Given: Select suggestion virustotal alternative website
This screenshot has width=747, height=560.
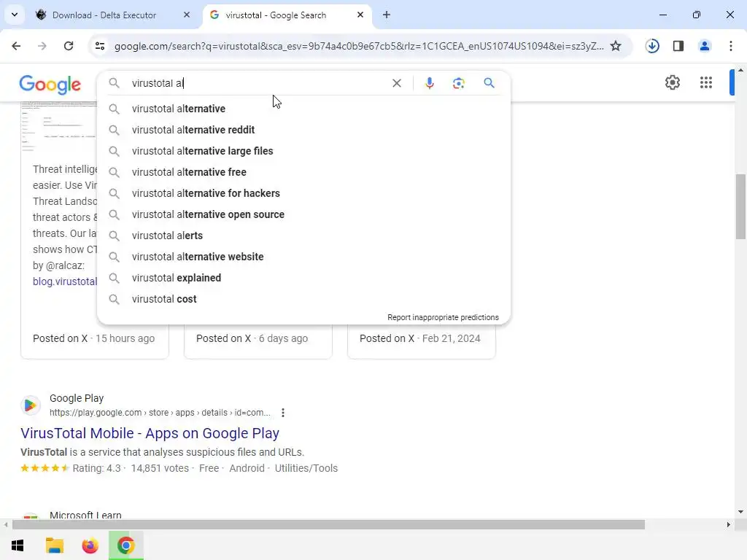Looking at the screenshot, I should pos(303,257).
